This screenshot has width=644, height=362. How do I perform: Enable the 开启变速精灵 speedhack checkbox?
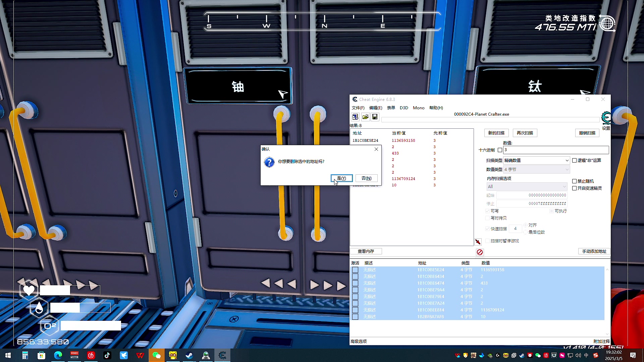[574, 188]
